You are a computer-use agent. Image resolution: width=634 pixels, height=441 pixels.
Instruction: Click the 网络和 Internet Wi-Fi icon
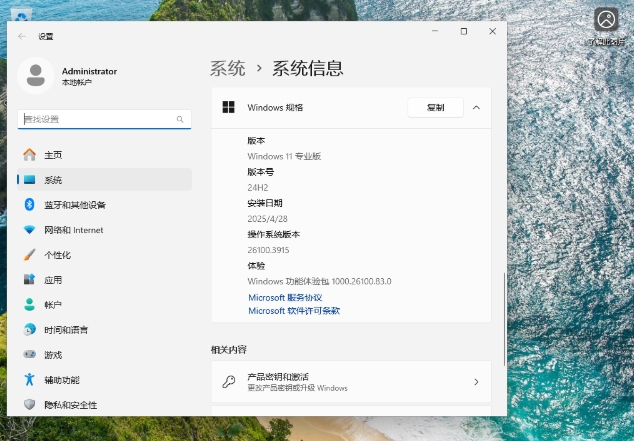pyautogui.click(x=29, y=230)
